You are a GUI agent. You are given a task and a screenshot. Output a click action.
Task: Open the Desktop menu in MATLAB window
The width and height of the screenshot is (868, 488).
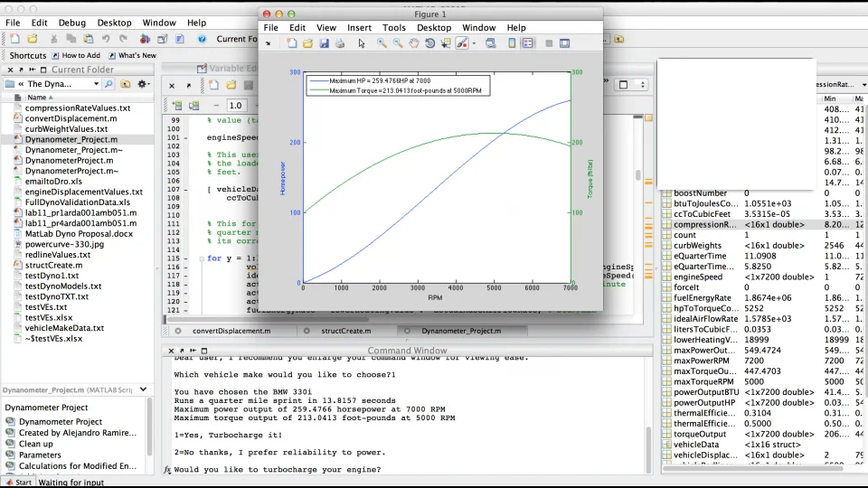click(114, 23)
